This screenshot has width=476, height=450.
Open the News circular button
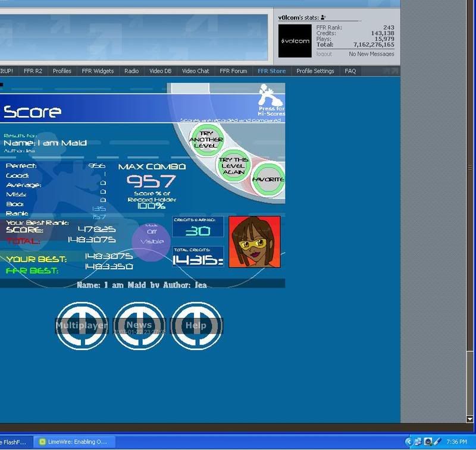pyautogui.click(x=139, y=326)
